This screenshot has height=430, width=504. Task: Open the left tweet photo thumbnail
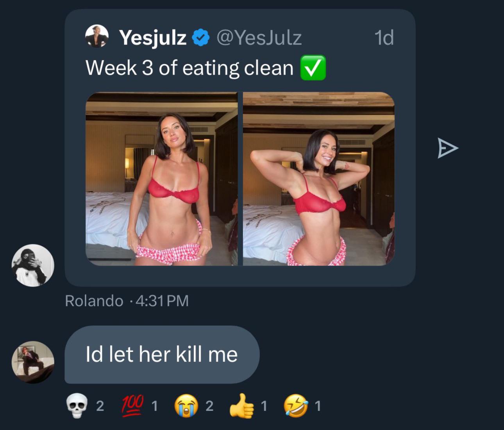(161, 179)
